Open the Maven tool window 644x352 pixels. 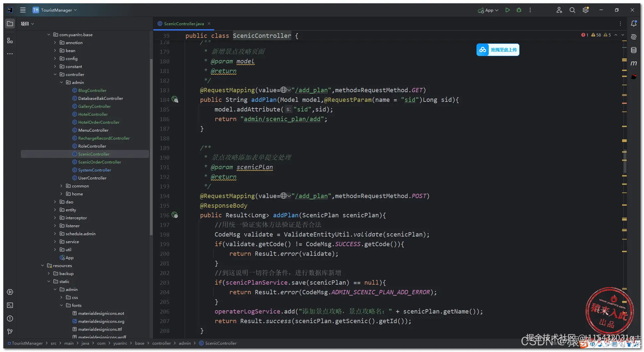pyautogui.click(x=634, y=63)
